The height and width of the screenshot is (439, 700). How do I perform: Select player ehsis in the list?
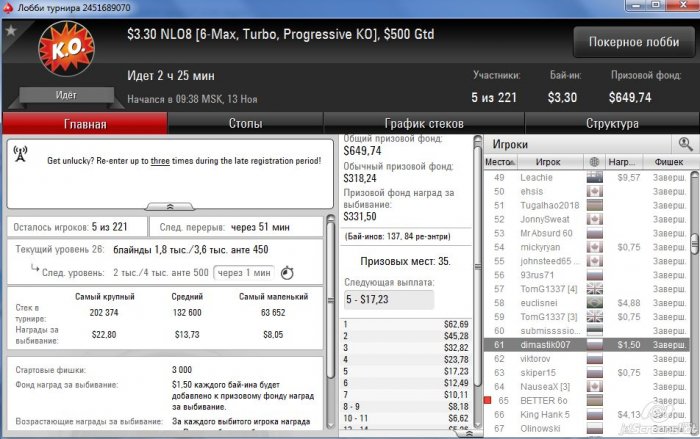[531, 191]
